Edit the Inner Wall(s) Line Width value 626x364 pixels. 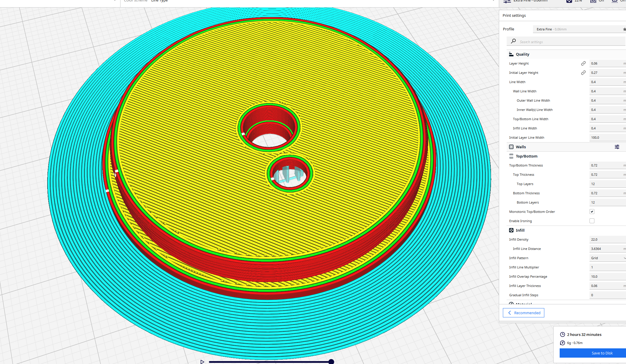click(x=608, y=110)
